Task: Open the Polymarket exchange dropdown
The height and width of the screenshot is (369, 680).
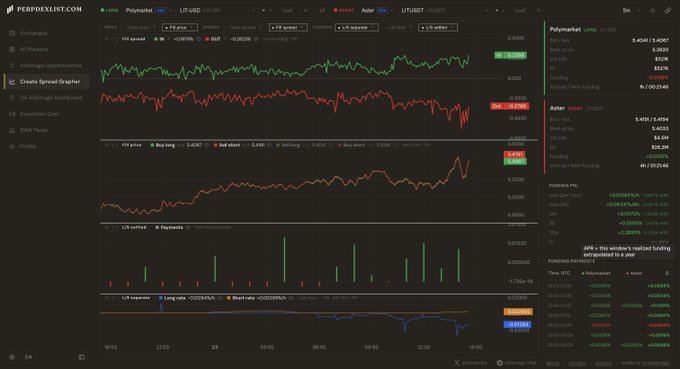Action: 148,10
